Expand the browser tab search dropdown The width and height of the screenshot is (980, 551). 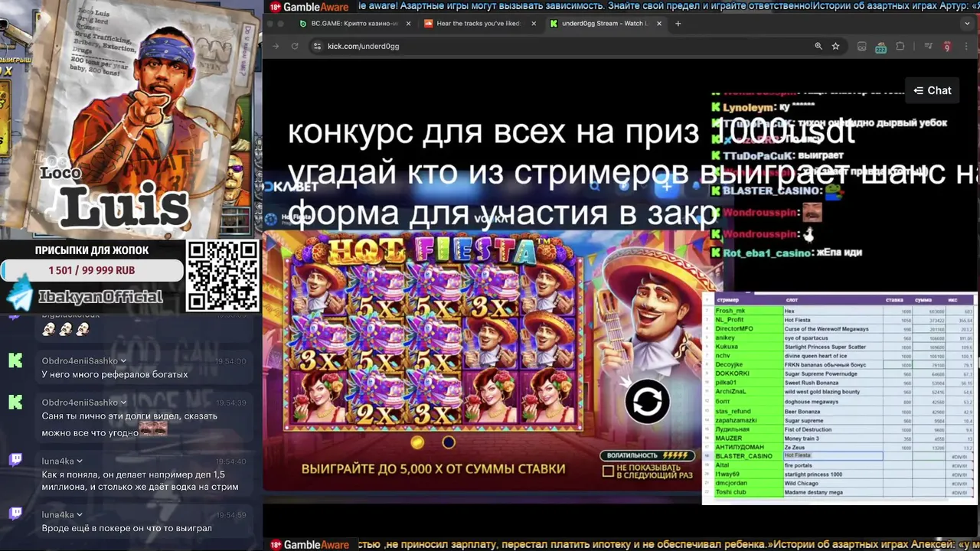click(966, 24)
